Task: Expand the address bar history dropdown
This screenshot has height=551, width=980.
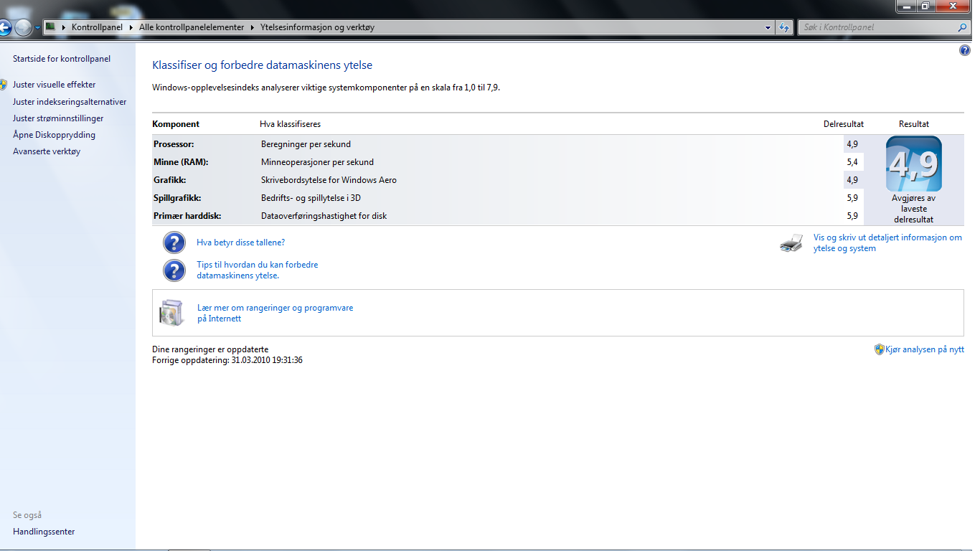Action: 768,27
